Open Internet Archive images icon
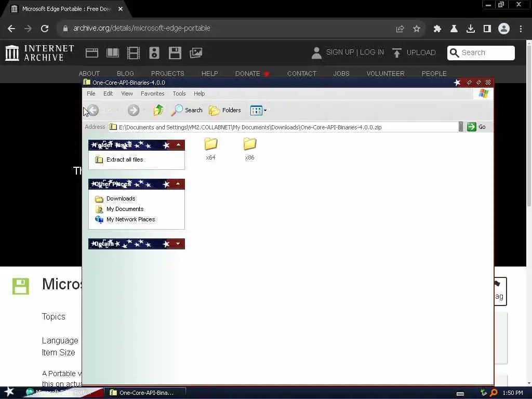Viewport: 532px width, 399px height. [196, 53]
